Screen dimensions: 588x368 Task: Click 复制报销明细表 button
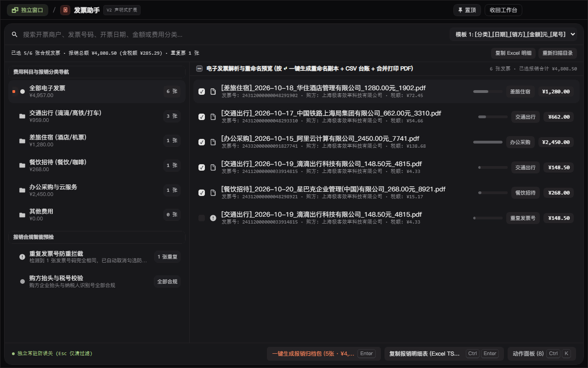pos(444,354)
